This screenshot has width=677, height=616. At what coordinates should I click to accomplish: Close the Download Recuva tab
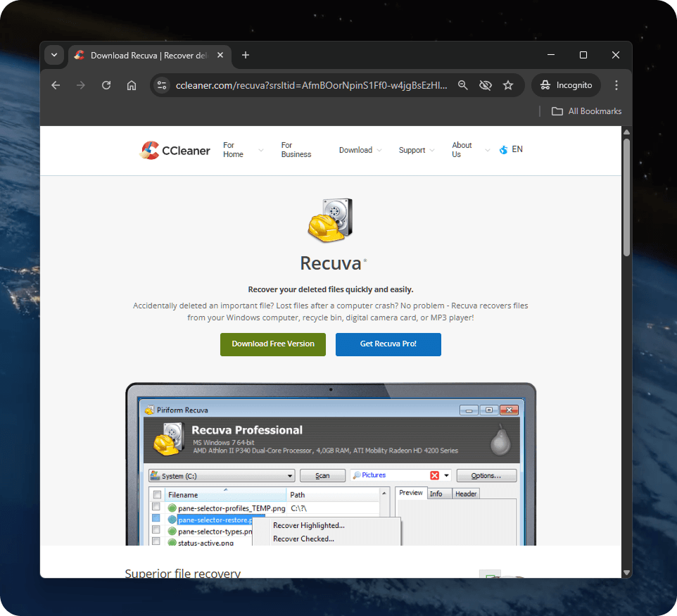tap(220, 55)
